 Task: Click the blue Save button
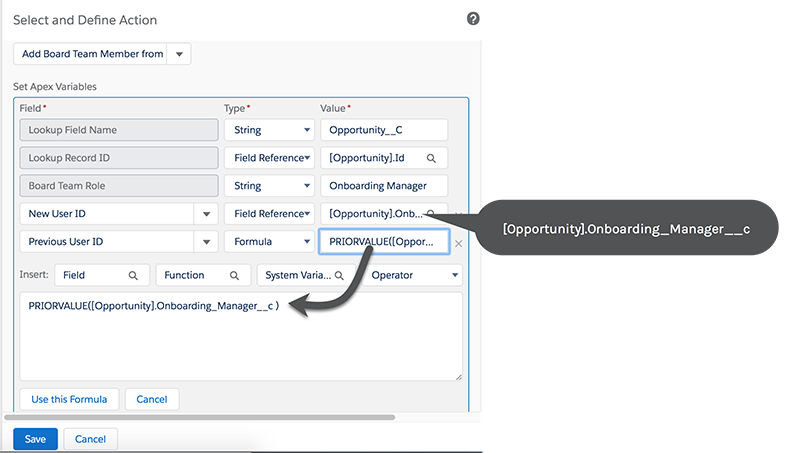(35, 439)
